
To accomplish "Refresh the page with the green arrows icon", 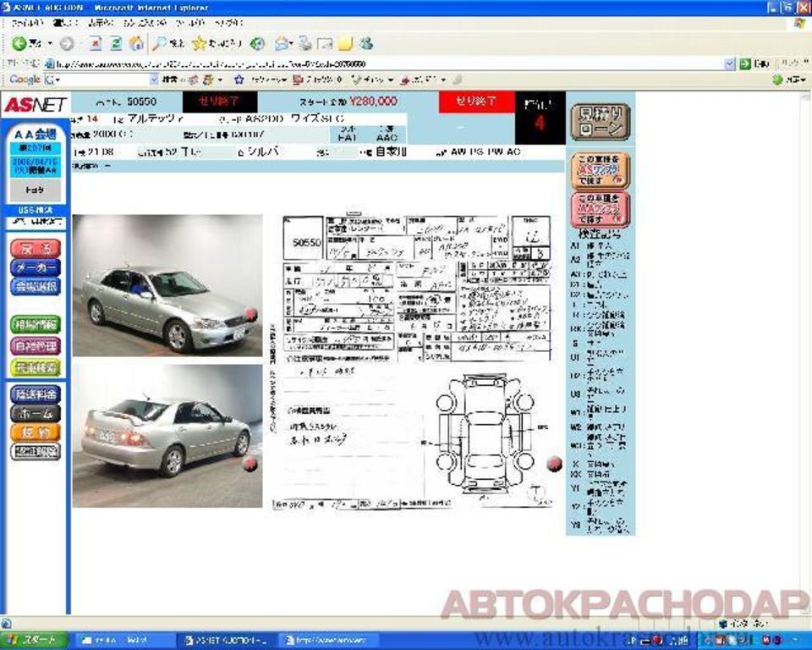I will coord(116,43).
